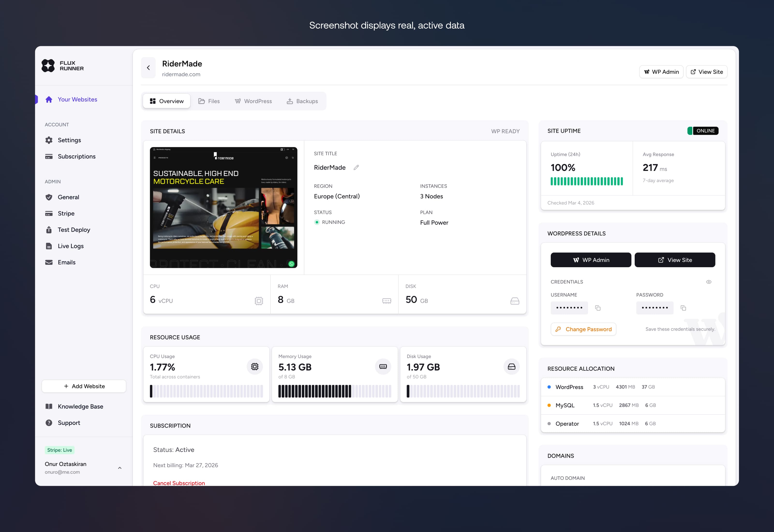Switch to the Files tab
Image resolution: width=774 pixels, height=532 pixels.
point(209,101)
